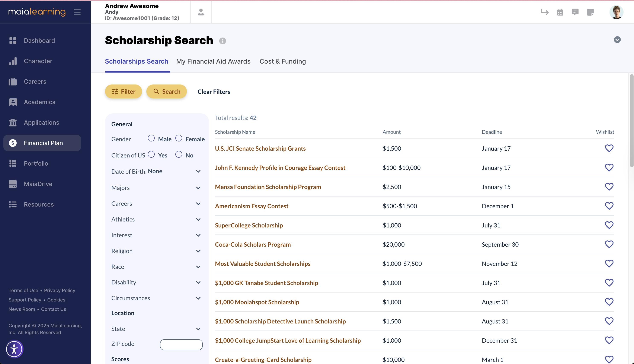The height and width of the screenshot is (364, 634).
Task: Click the ZIP code input field
Action: click(x=181, y=345)
